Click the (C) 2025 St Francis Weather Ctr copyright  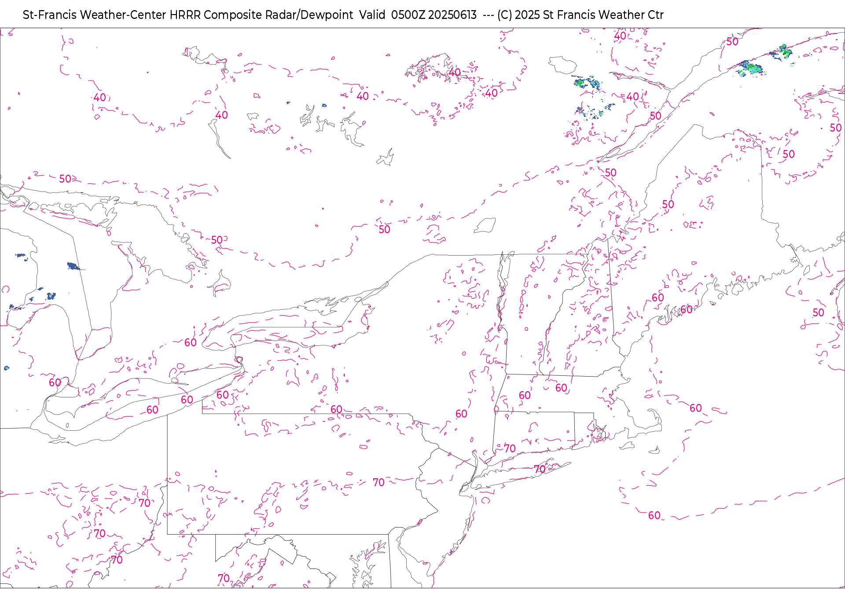coord(580,15)
